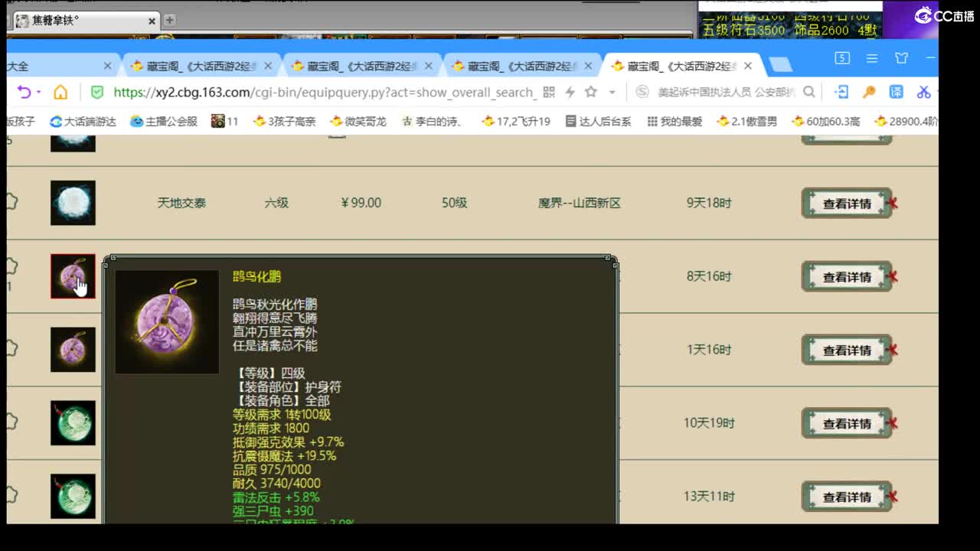Image resolution: width=980 pixels, height=551 pixels.
Task: Click the browser back arrow icon
Action: pyautogui.click(x=24, y=92)
